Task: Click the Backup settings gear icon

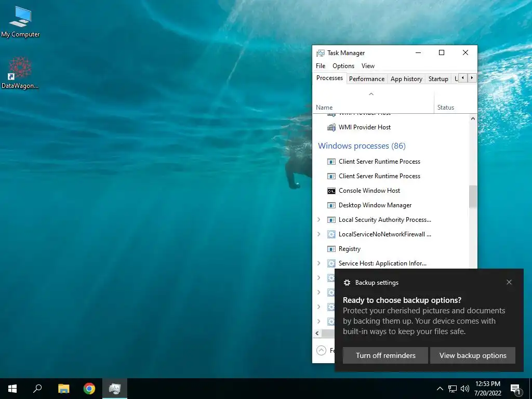Action: click(347, 283)
